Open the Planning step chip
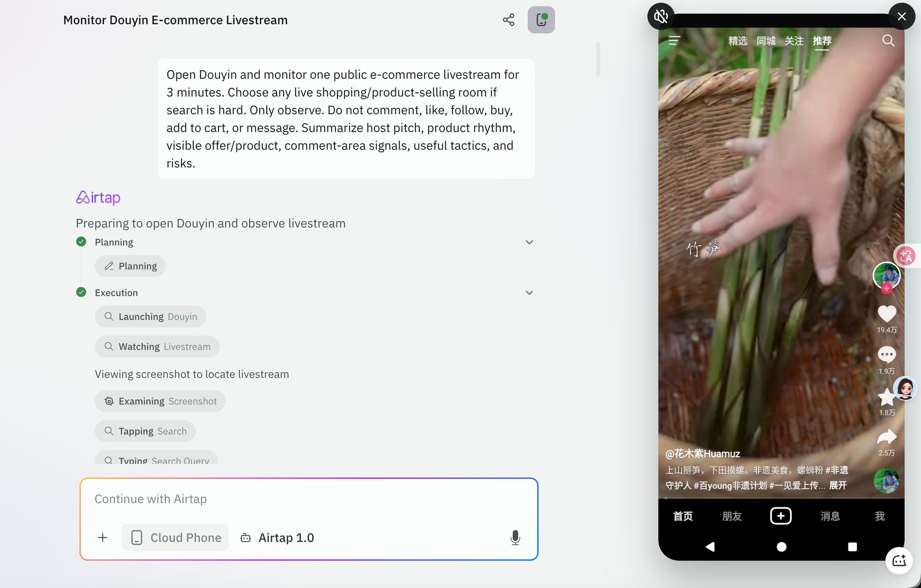 (x=130, y=266)
